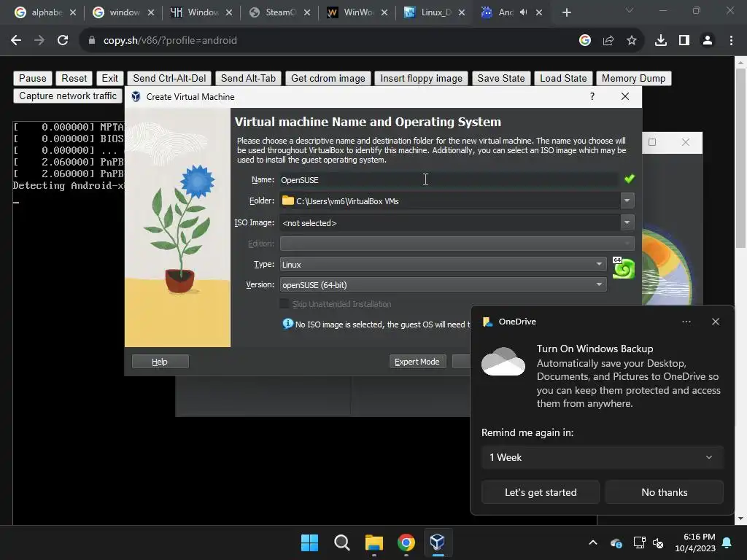Open Windows Search from taskbar
747x560 pixels.
click(x=341, y=542)
